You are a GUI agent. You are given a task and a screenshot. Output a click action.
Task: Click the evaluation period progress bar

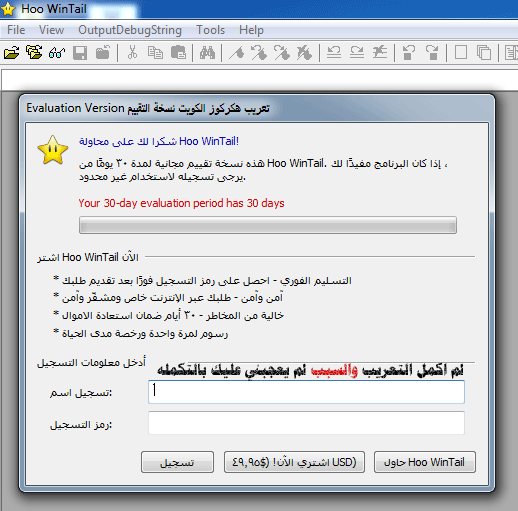pyautogui.click(x=268, y=225)
